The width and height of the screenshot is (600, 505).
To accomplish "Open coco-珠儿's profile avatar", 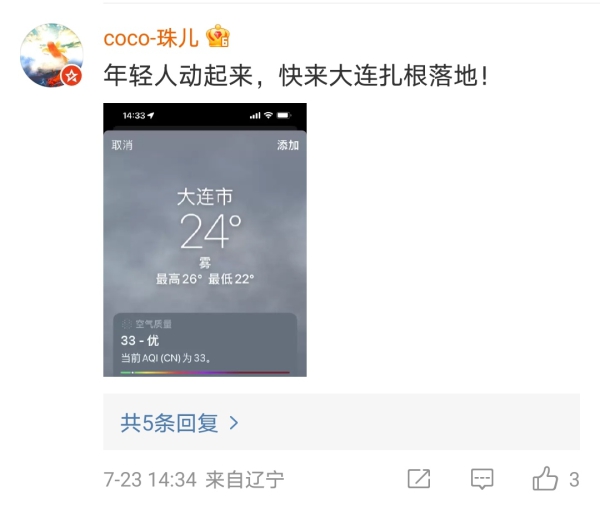I will coord(51,55).
